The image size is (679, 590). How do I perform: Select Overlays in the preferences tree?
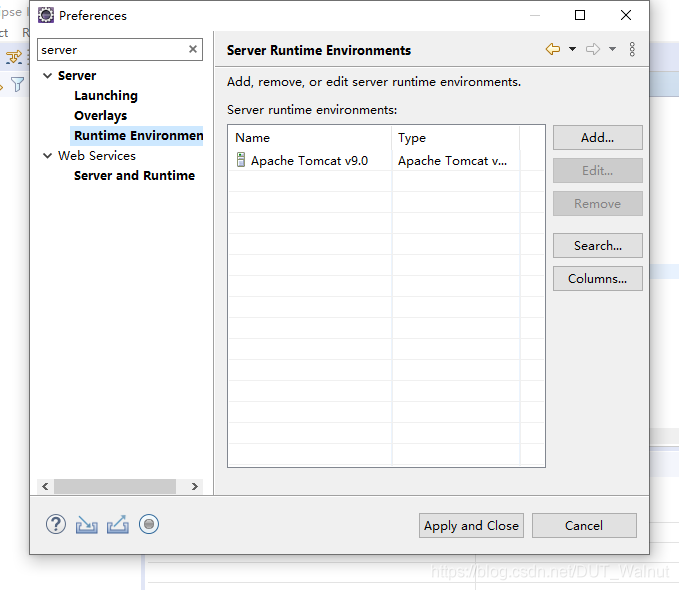coord(100,116)
